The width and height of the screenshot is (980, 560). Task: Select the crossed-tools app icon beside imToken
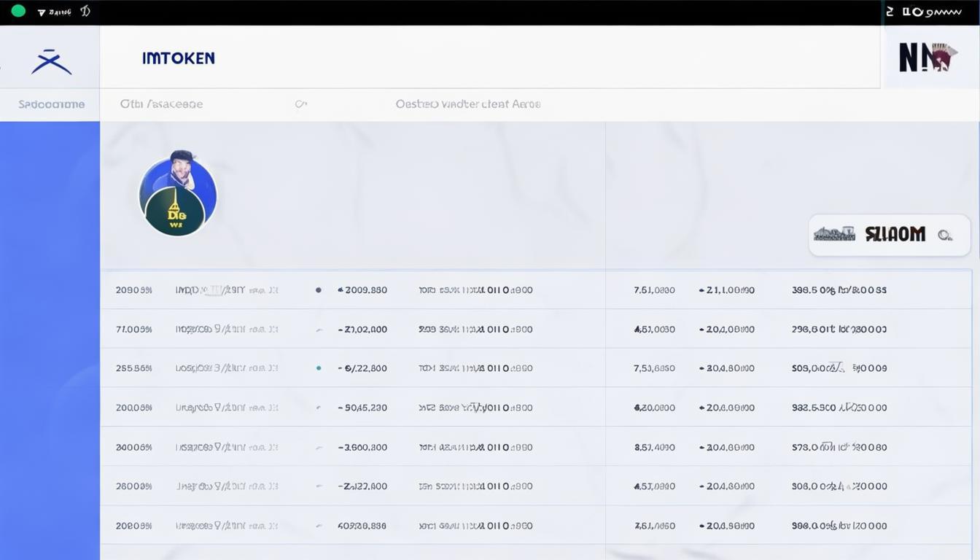pos(50,61)
